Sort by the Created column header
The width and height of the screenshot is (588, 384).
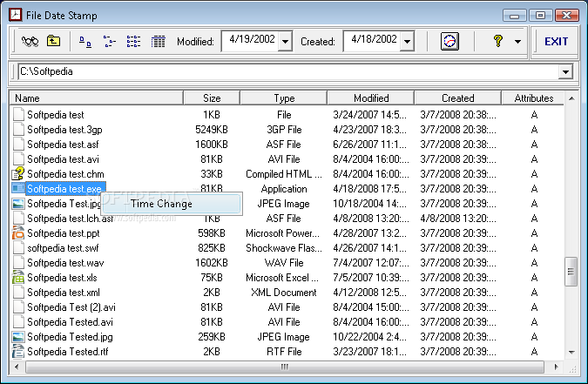(x=457, y=98)
